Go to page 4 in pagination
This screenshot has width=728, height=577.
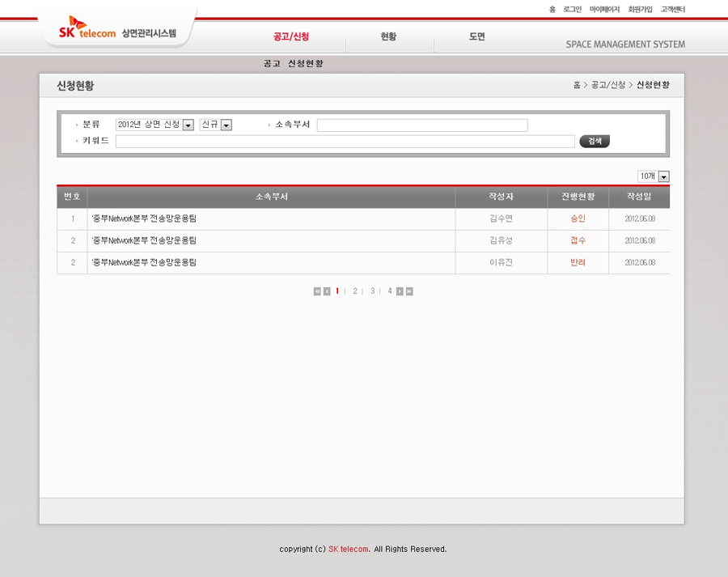pyautogui.click(x=390, y=291)
